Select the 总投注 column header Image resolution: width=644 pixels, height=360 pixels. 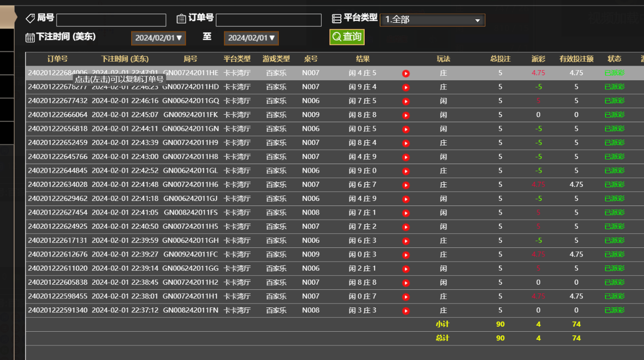click(500, 59)
